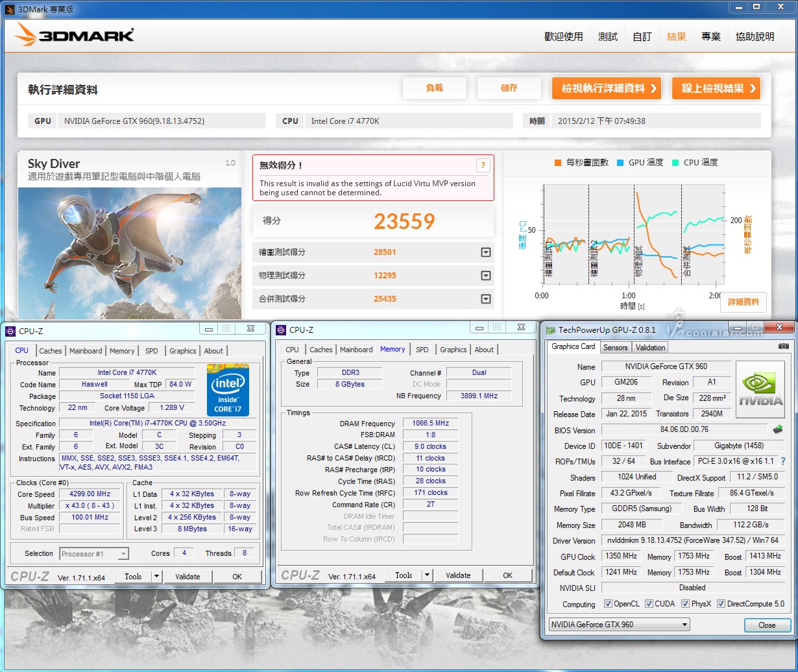Viewport: 798px width, 672px height.
Task: Click Tools button in CPU-Z CPU window
Action: [133, 576]
